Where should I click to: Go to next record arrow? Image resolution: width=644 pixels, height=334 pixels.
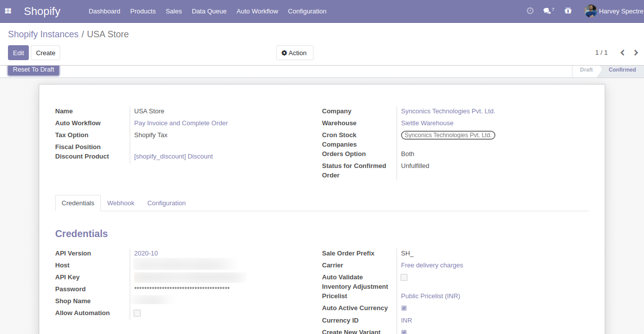[x=636, y=53]
